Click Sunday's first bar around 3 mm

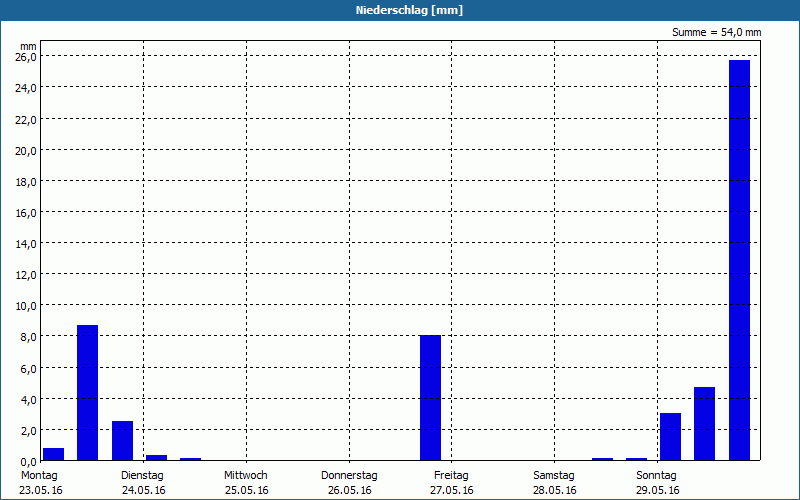670,437
